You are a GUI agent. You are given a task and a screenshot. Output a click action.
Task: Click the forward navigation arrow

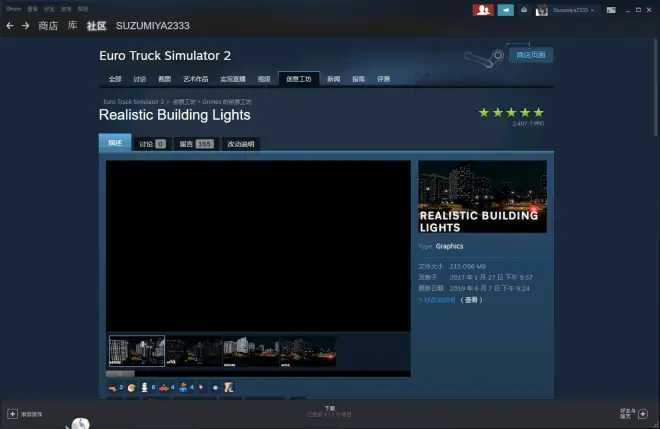pyautogui.click(x=25, y=25)
